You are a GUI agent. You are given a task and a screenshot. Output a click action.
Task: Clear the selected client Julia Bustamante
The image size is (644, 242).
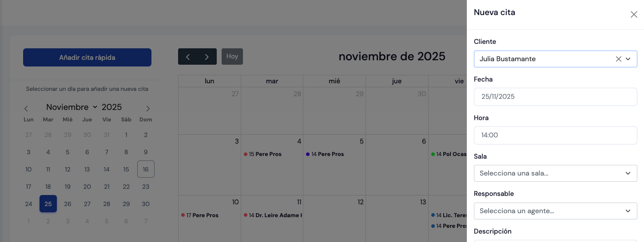pyautogui.click(x=618, y=59)
